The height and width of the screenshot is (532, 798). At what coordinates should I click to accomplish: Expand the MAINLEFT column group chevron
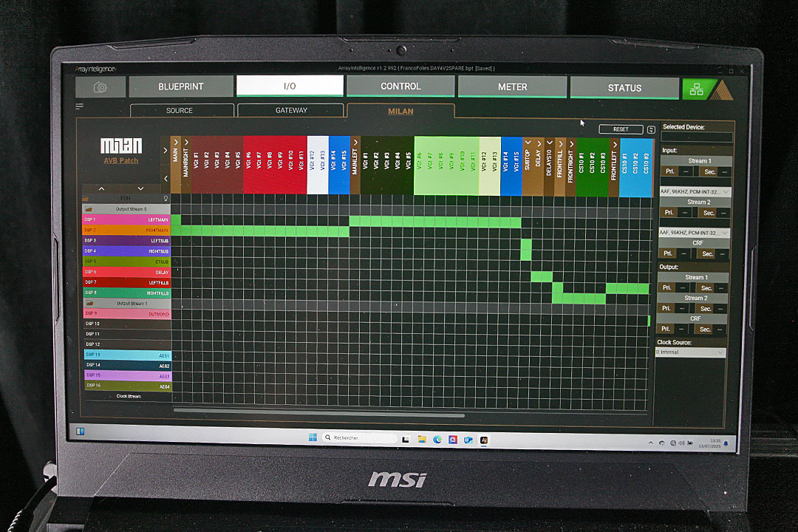(355, 142)
